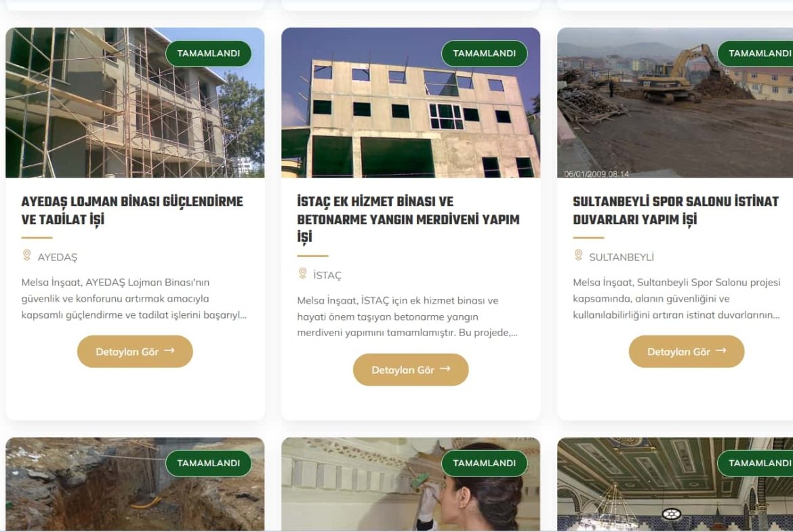Click the location pin icon beside AYEDAŞ
793x532 pixels.
pyautogui.click(x=27, y=255)
